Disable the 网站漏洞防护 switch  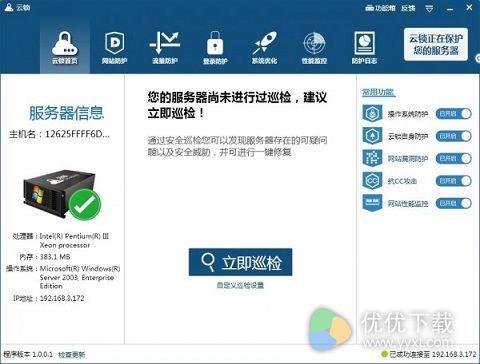tap(453, 158)
